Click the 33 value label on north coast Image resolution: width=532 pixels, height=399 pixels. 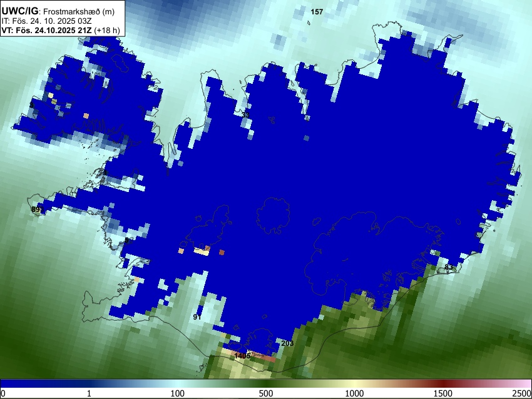[x=245, y=115]
